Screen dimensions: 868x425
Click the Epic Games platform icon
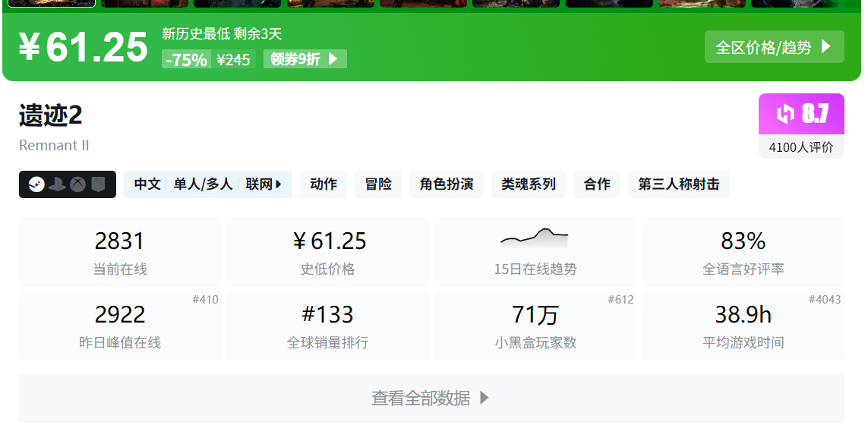pos(98,184)
